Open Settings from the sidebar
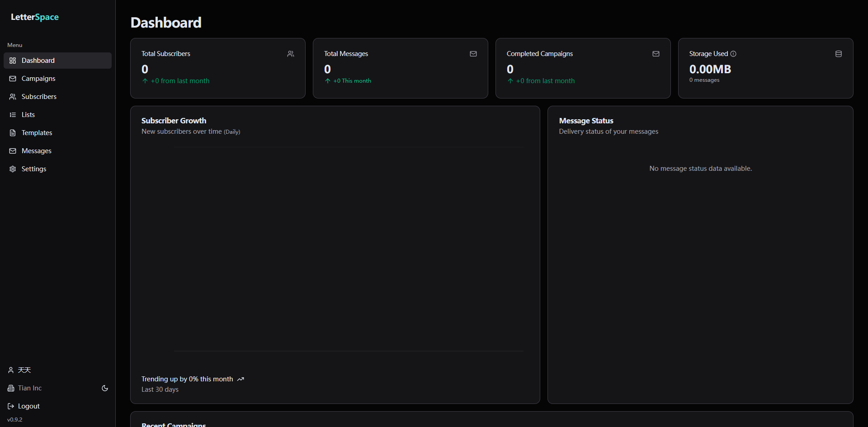Viewport: 868px width, 427px height. pos(57,169)
